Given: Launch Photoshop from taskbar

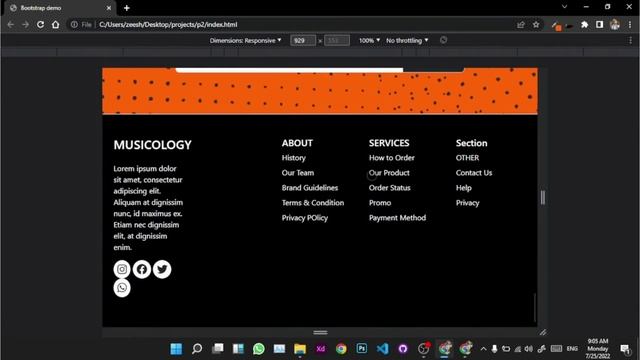Looking at the screenshot, I should [362, 349].
